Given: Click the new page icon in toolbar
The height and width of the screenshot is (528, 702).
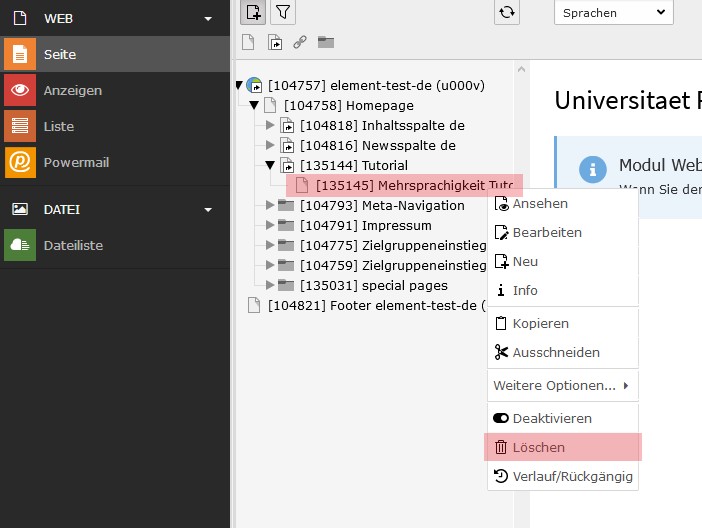Looking at the screenshot, I should tap(254, 12).
